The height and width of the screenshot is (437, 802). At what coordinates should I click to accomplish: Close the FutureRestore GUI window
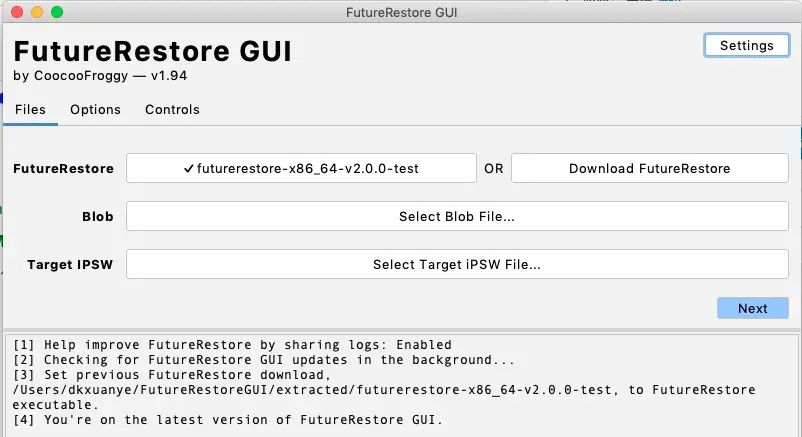(18, 13)
